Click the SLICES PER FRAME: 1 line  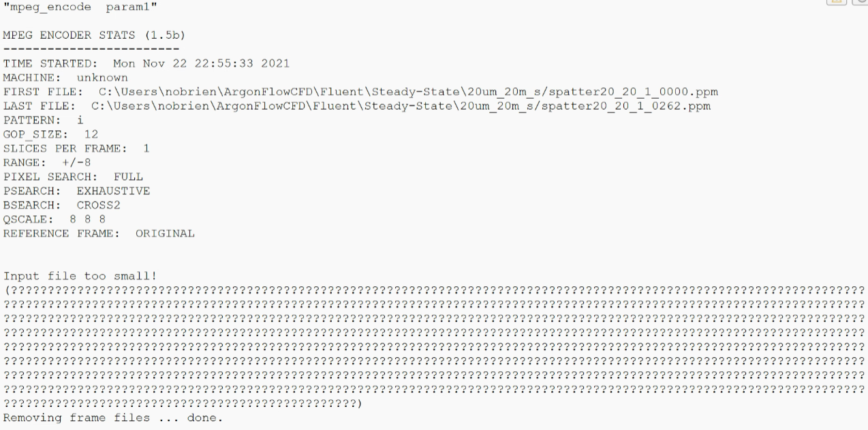click(76, 149)
